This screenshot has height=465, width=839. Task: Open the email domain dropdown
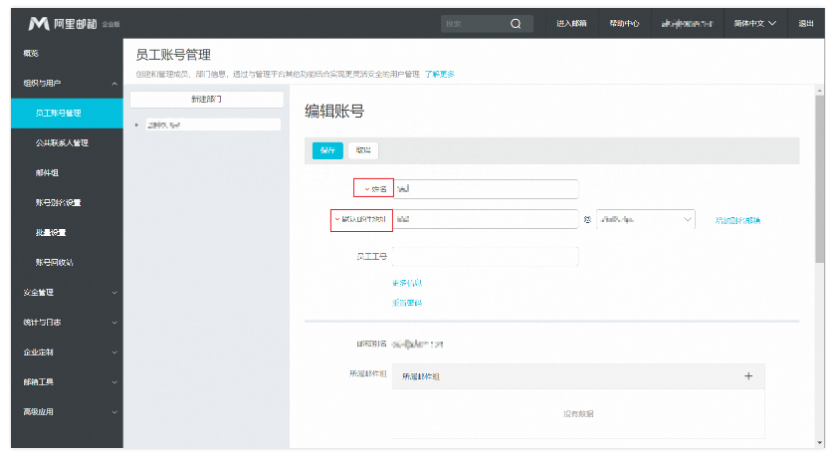645,219
